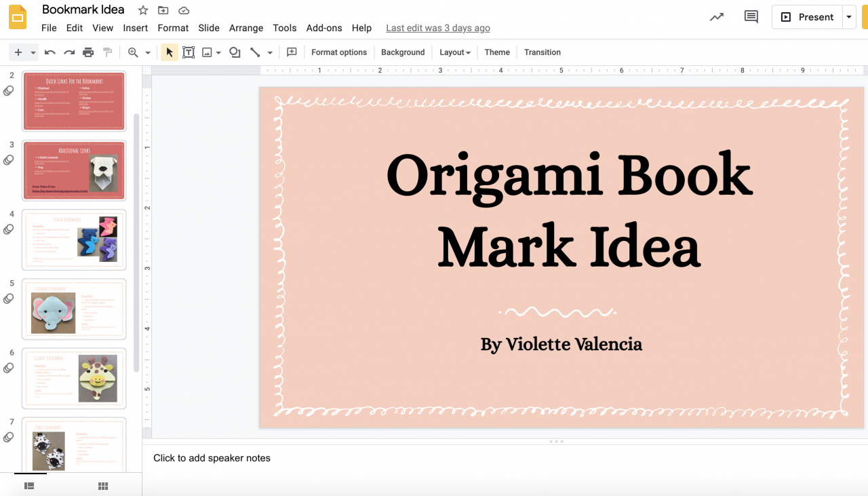
Task: Expand the new slide dropdown arrow
Action: [x=33, y=52]
